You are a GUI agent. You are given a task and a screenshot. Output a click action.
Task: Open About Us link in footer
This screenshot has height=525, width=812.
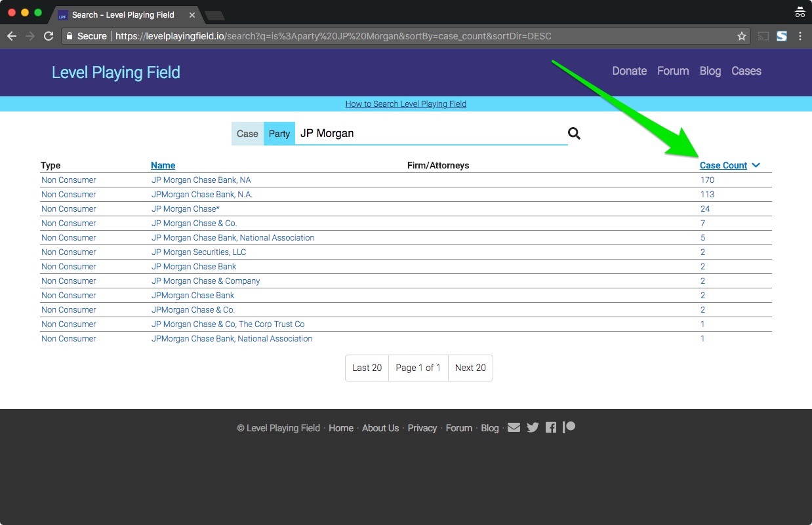point(380,428)
